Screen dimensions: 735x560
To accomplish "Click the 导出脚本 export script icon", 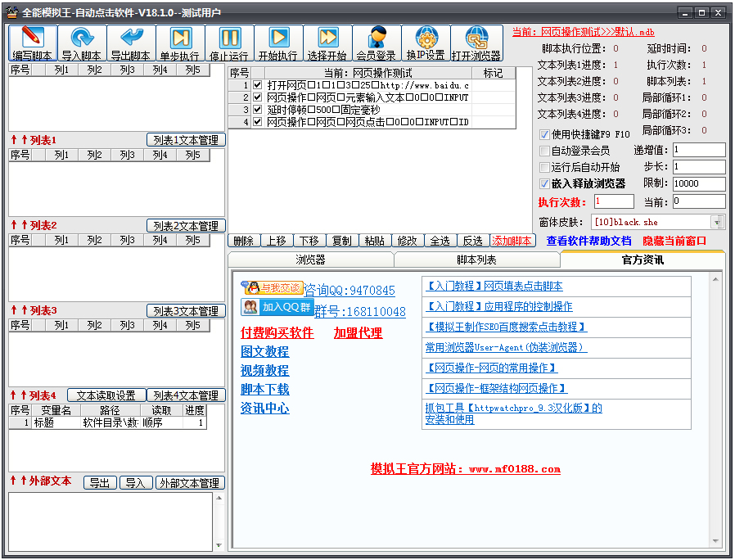I will point(130,42).
